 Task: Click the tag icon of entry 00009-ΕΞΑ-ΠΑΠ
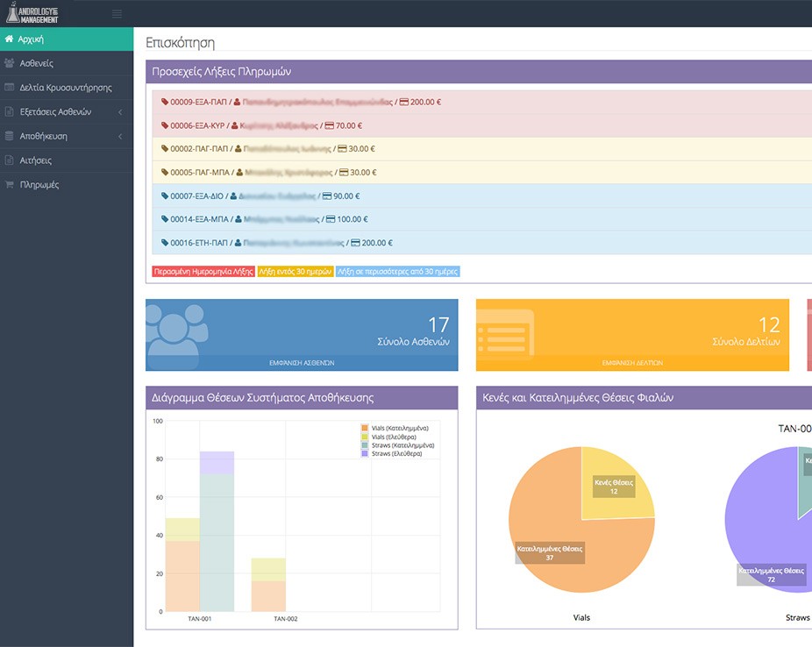click(x=165, y=102)
